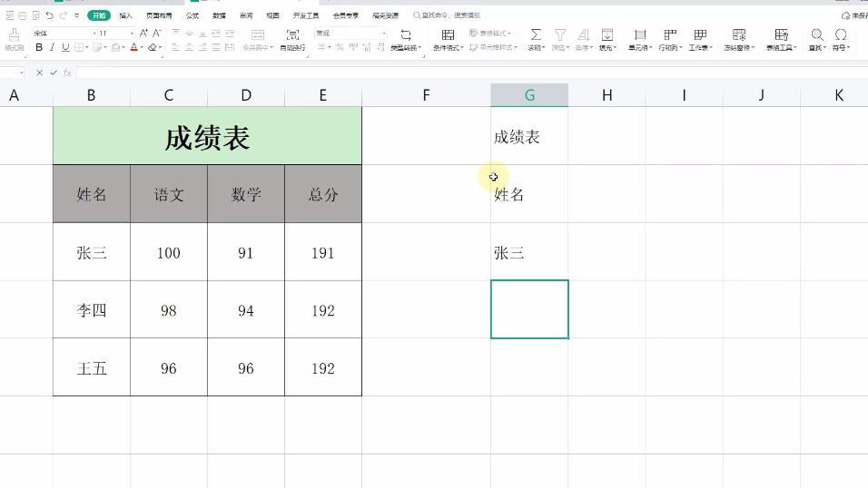Click the borders icon
Viewport: 868px width, 488px height.
79,47
